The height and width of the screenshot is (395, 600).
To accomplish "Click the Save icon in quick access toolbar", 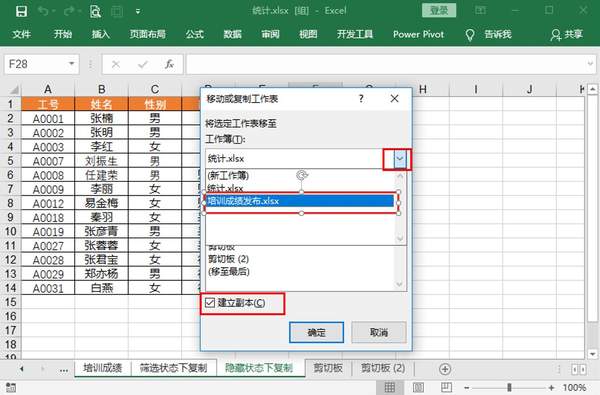I will coord(21,11).
